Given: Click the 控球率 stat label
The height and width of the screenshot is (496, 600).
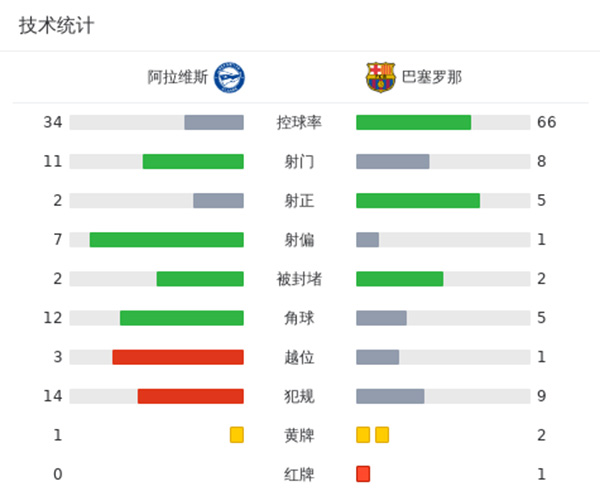Looking at the screenshot, I should click(300, 123).
